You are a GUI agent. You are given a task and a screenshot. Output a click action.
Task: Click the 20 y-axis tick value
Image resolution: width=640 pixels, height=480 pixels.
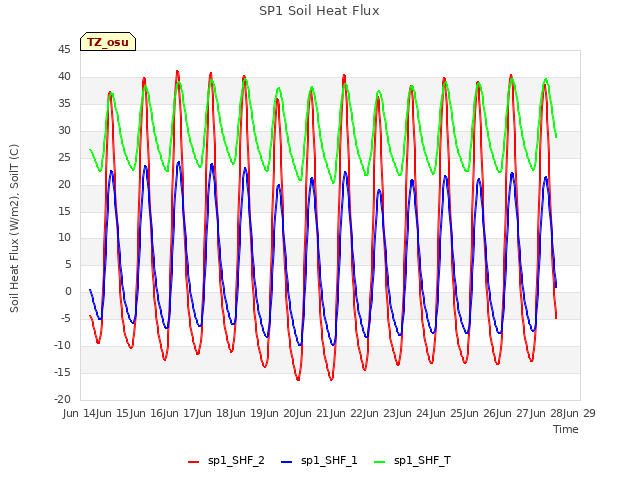coord(64,184)
